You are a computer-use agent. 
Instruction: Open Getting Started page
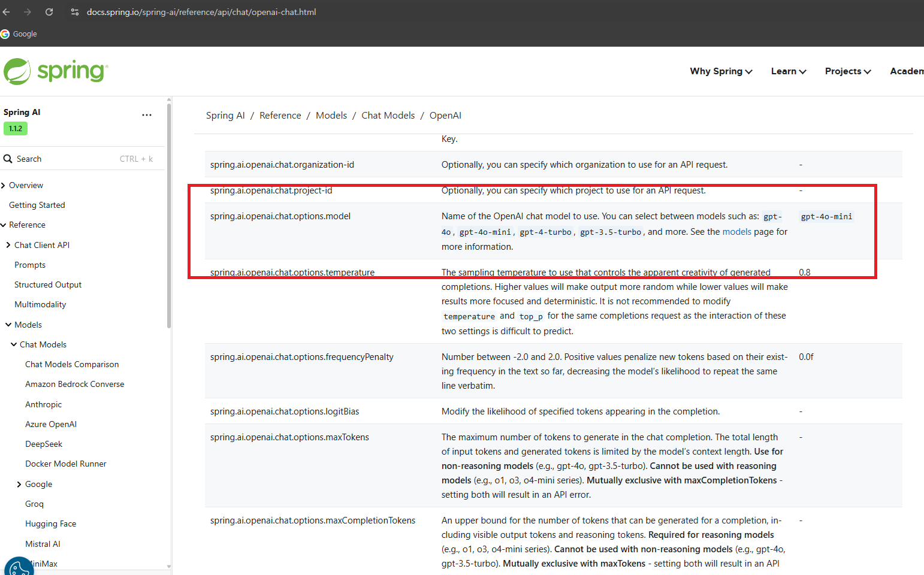pyautogui.click(x=37, y=205)
